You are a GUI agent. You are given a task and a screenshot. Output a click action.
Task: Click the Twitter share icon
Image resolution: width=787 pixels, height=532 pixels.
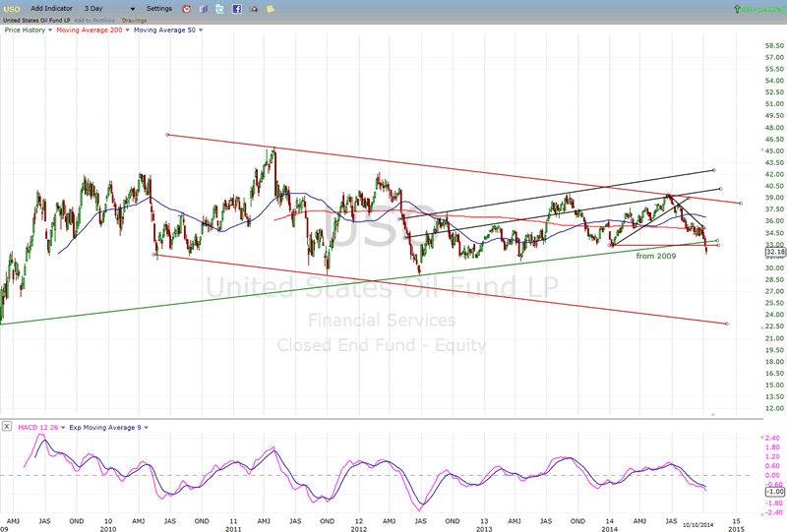click(x=219, y=9)
